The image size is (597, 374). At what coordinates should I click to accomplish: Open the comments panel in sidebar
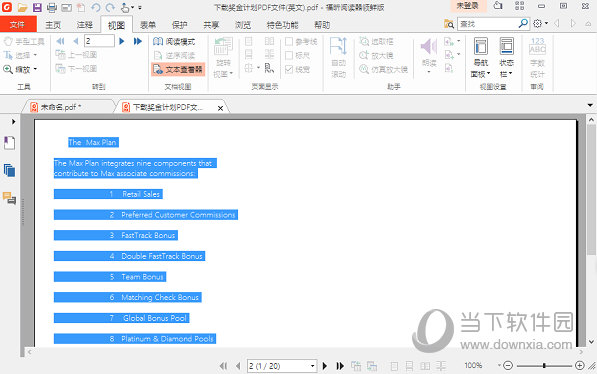click(x=9, y=198)
